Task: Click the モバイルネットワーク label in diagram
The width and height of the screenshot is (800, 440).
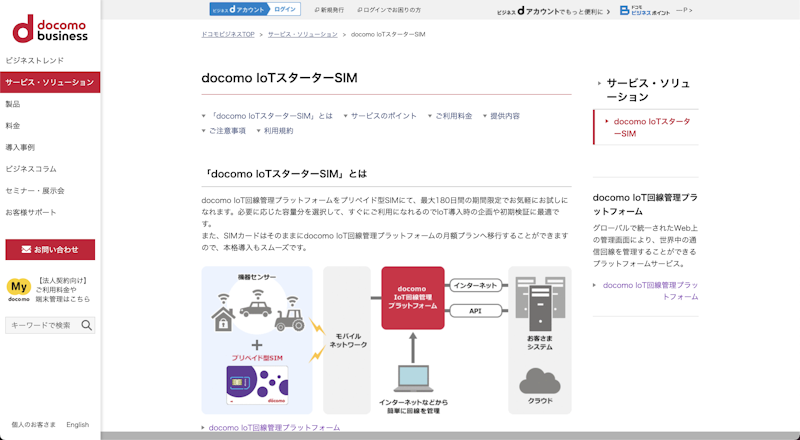Action: point(348,340)
